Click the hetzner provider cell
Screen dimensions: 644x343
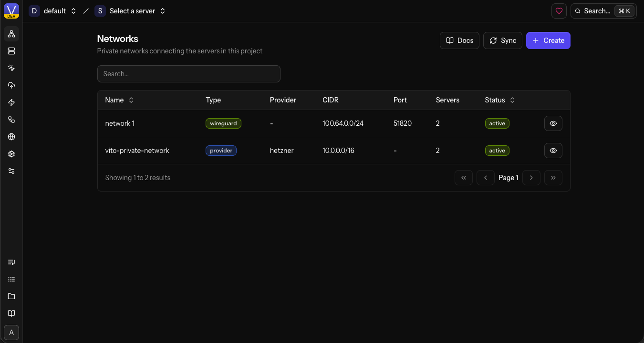click(282, 151)
